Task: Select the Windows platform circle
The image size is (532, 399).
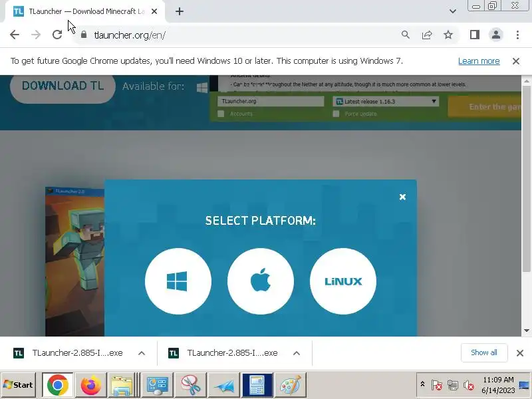Action: [178, 281]
